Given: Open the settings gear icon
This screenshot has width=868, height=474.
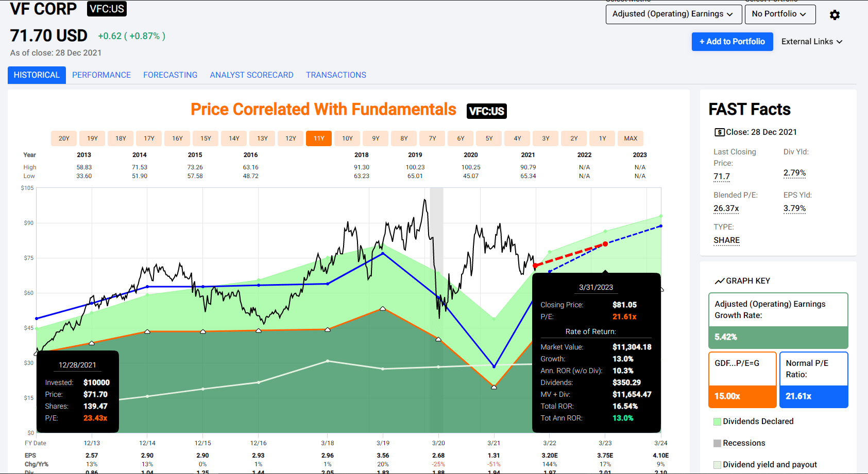Looking at the screenshot, I should pos(835,15).
